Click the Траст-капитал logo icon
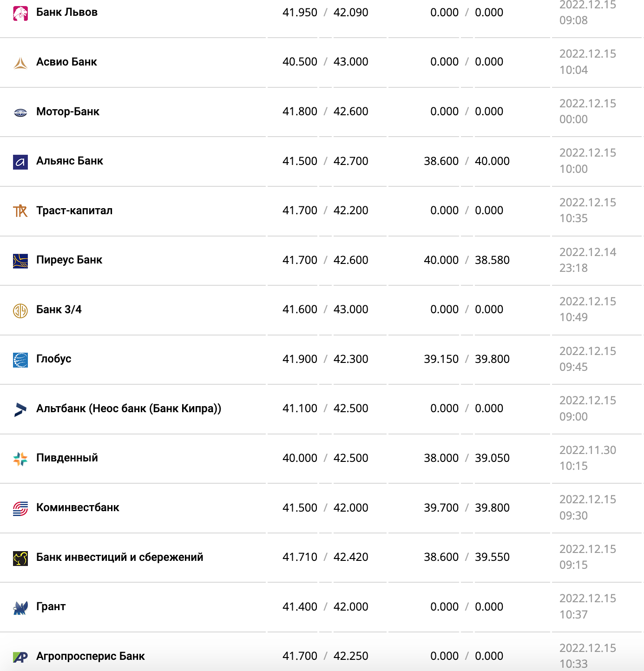This screenshot has width=644, height=671. [x=20, y=211]
